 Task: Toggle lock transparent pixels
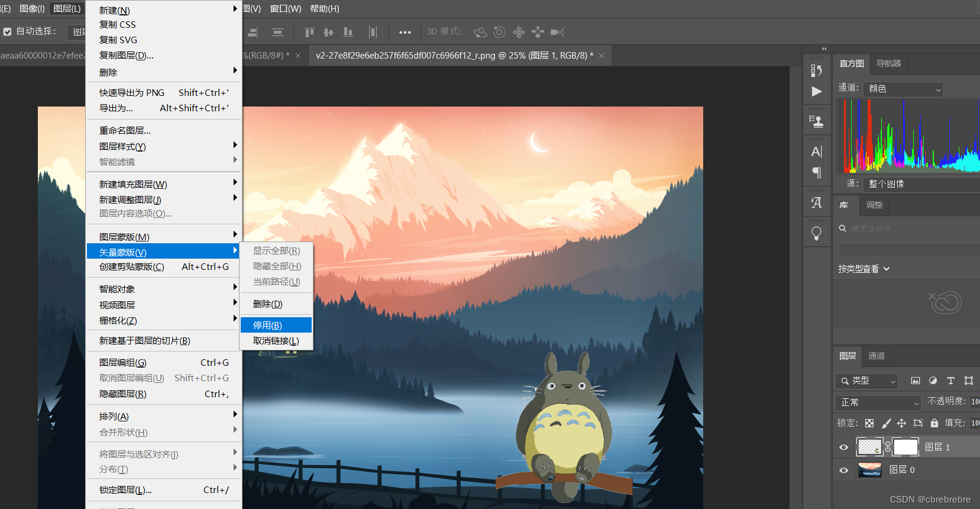(869, 423)
